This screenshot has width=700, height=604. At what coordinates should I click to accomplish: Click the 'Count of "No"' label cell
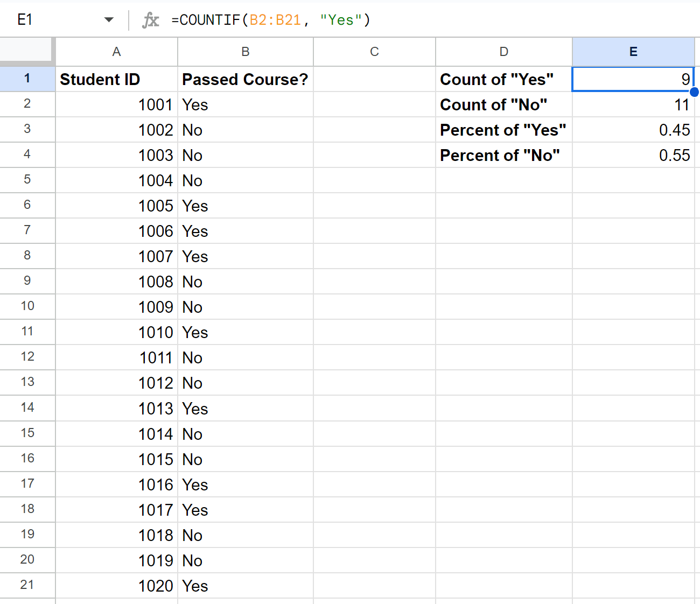(504, 104)
